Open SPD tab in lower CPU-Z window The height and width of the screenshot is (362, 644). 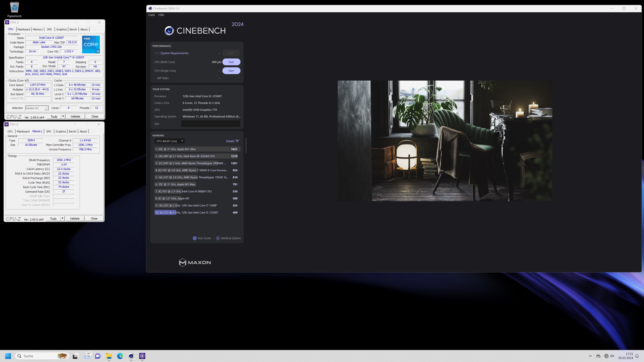(x=48, y=131)
